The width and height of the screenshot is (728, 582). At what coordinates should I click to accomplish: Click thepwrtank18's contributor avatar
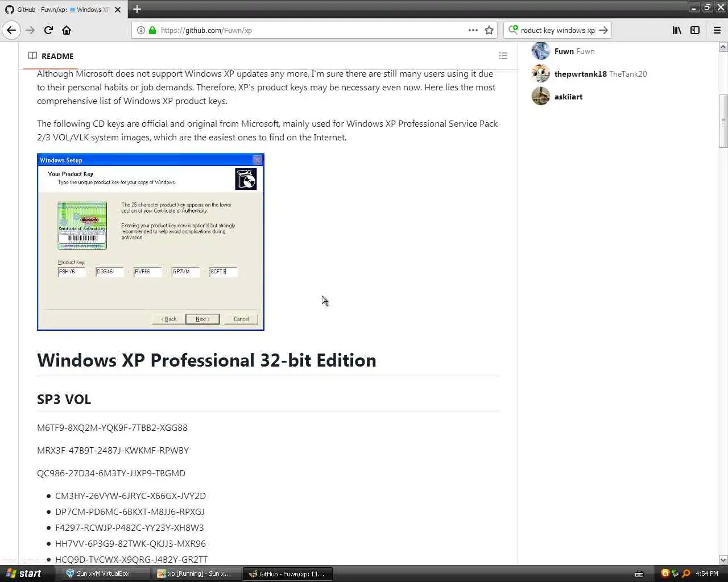[x=540, y=74]
